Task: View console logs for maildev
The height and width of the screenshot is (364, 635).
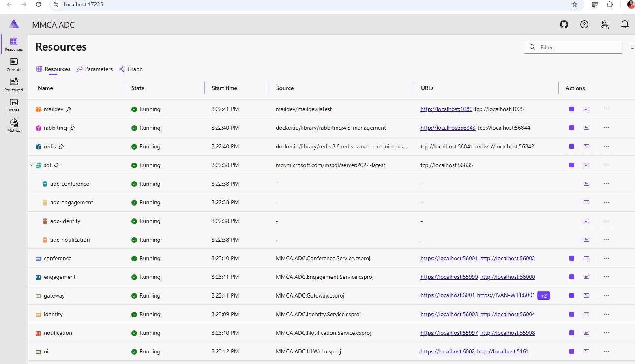Action: 586,109
